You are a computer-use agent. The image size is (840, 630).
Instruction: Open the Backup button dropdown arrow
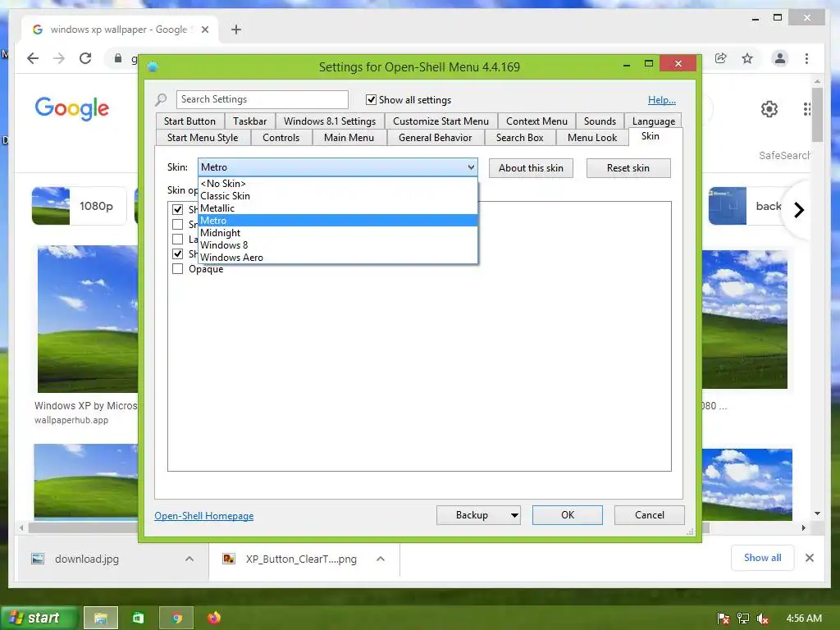pos(514,515)
